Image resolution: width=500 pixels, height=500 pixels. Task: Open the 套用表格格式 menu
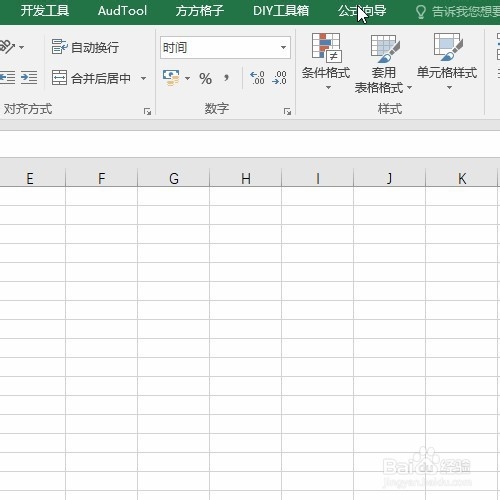pos(384,63)
